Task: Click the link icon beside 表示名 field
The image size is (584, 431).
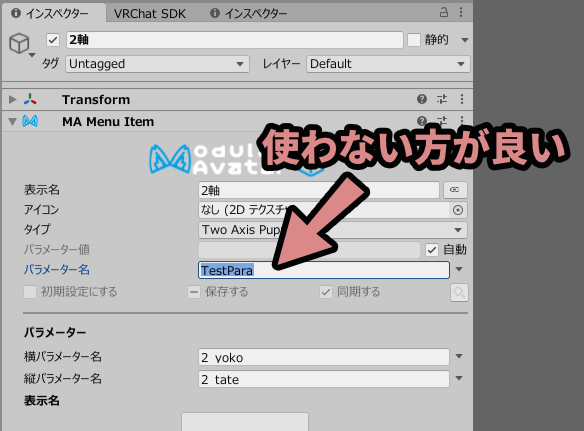Action: (455, 190)
